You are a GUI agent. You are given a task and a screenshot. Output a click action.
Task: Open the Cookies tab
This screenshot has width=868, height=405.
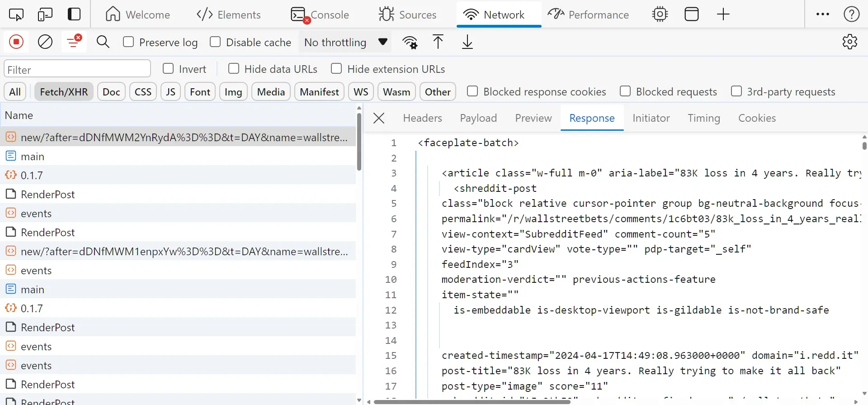click(x=757, y=118)
